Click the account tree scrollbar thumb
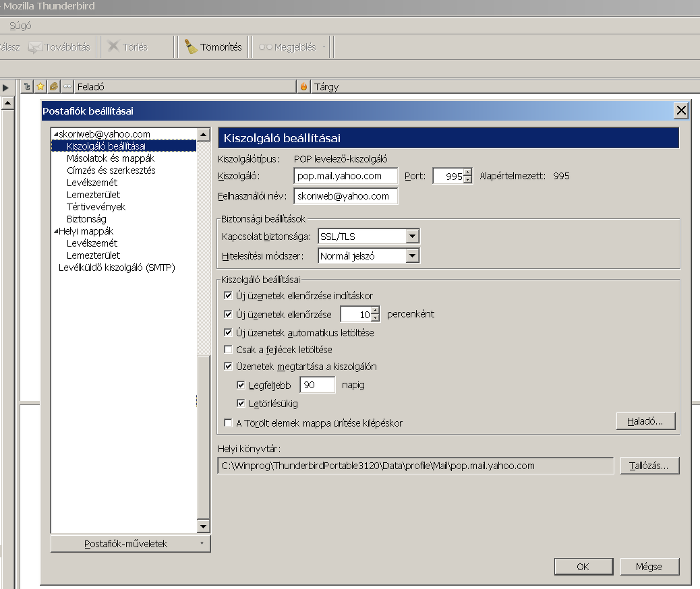 click(204, 437)
